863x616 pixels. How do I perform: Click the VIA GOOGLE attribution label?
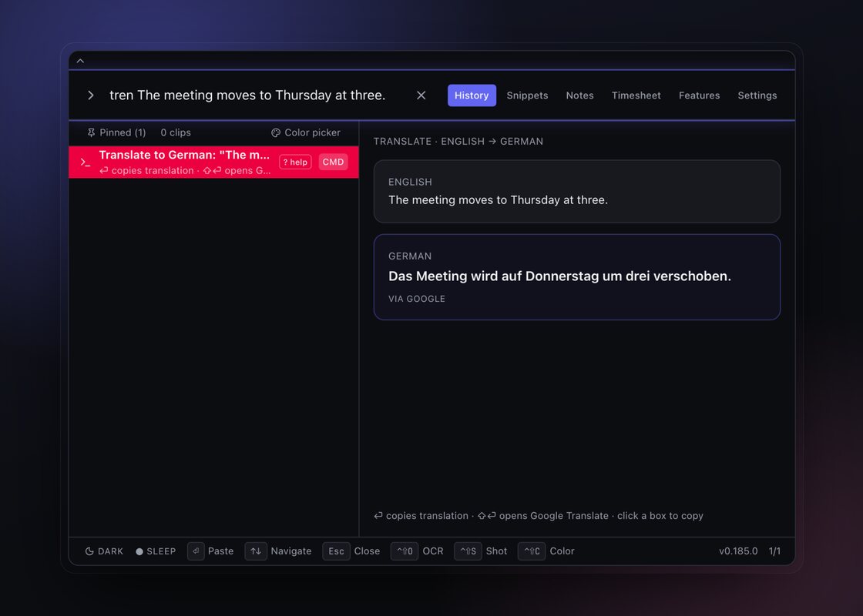point(417,300)
